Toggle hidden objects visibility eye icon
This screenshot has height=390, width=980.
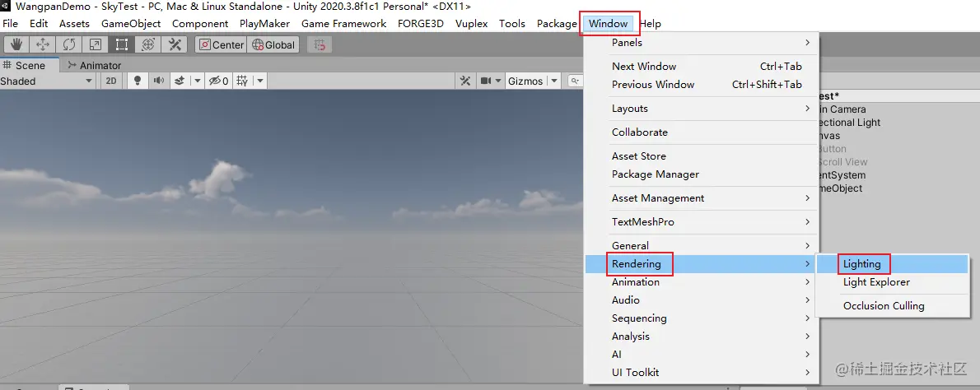[x=218, y=81]
